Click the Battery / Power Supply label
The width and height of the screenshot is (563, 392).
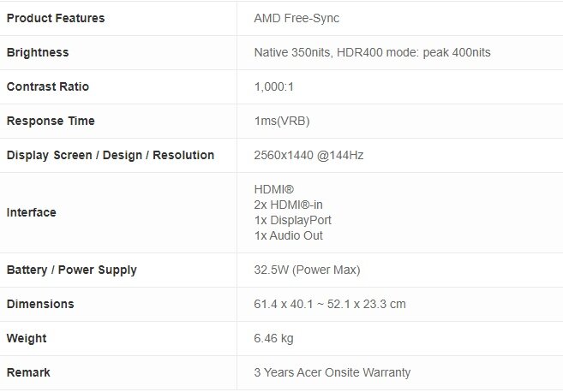coord(72,270)
